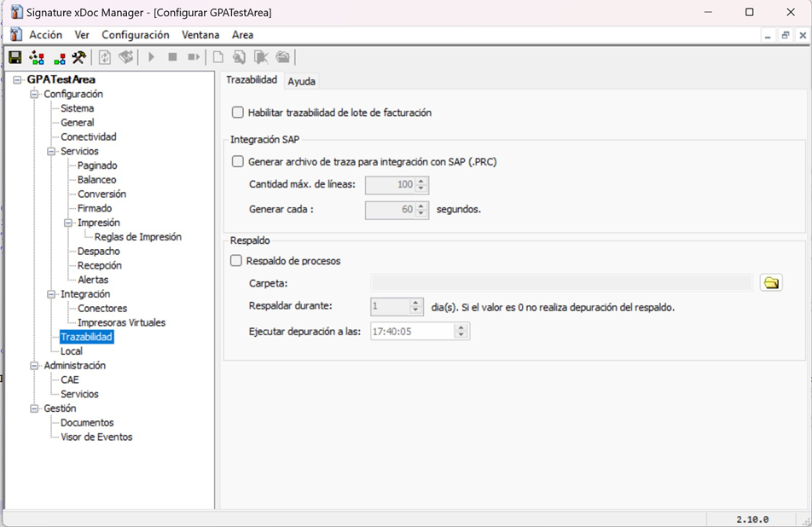Click the app icon in the menu bar
Screen dimensions: 812x527
(16, 35)
